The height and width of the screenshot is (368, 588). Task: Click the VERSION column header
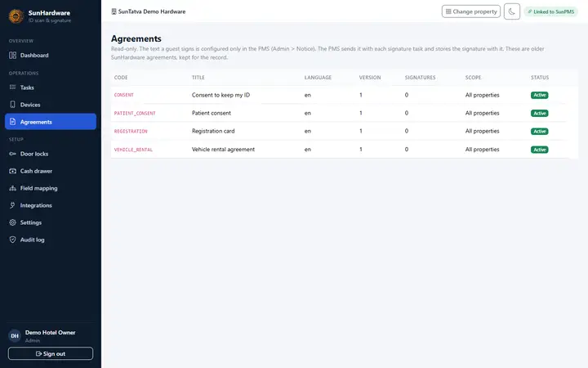click(370, 78)
